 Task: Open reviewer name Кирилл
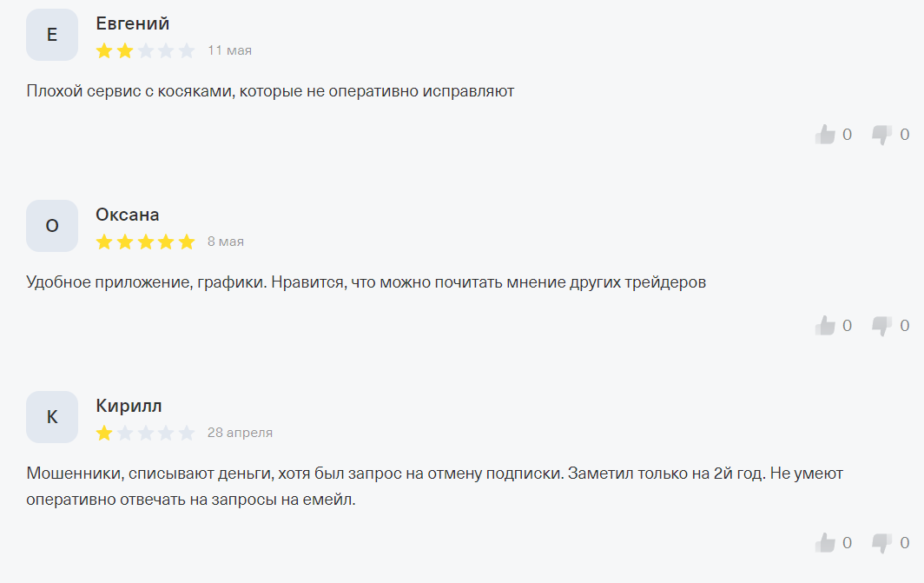pyautogui.click(x=129, y=406)
